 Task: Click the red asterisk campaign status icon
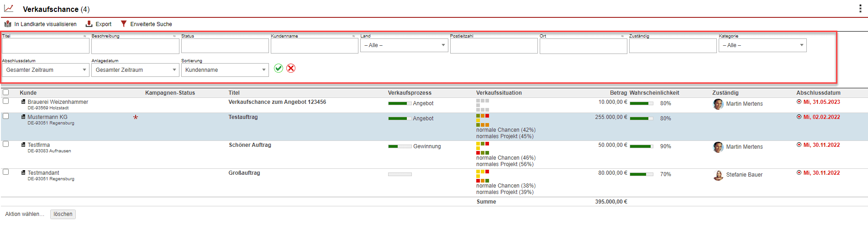pyautogui.click(x=136, y=118)
